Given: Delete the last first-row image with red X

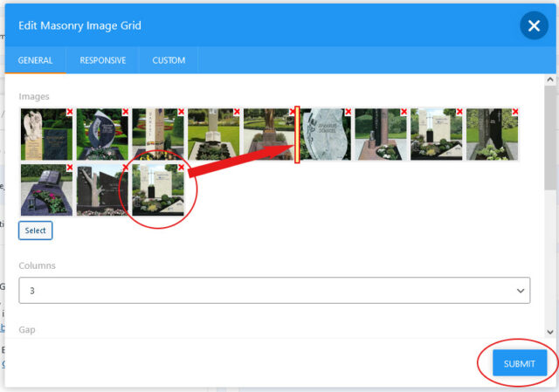Looking at the screenshot, I should tap(515, 112).
